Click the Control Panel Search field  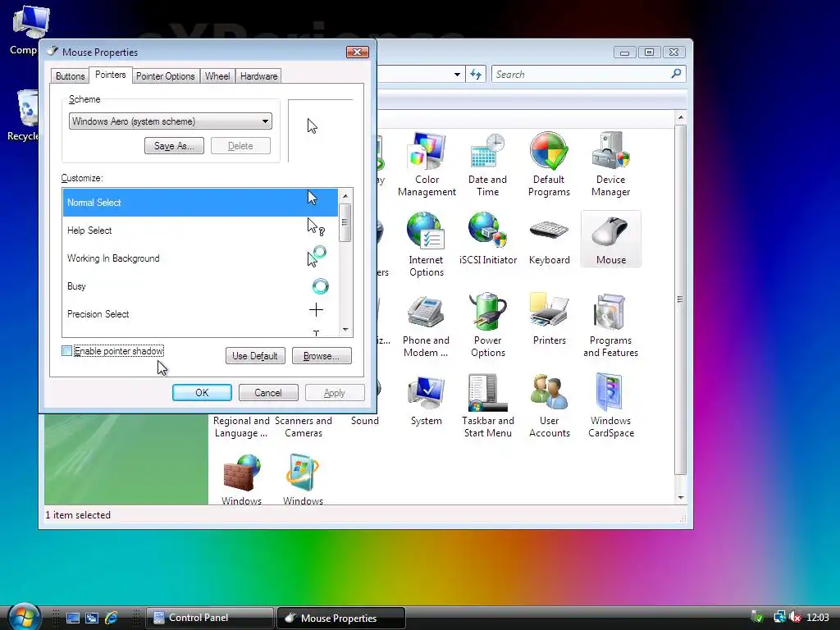[x=589, y=74]
